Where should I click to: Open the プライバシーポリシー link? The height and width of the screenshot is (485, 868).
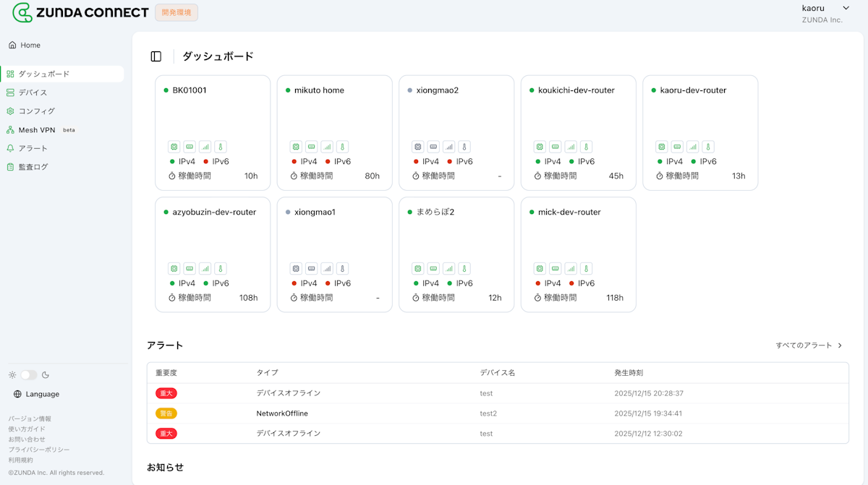pyautogui.click(x=39, y=450)
